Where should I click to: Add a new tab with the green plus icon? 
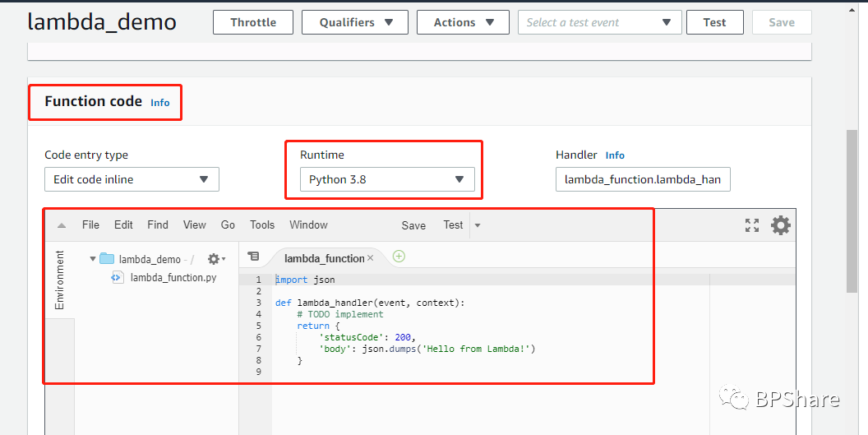(399, 257)
